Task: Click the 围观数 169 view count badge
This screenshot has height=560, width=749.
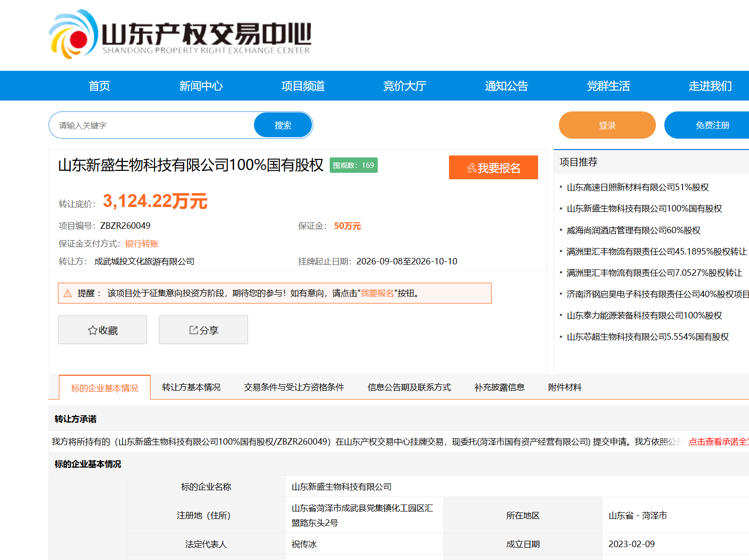Action: tap(353, 165)
